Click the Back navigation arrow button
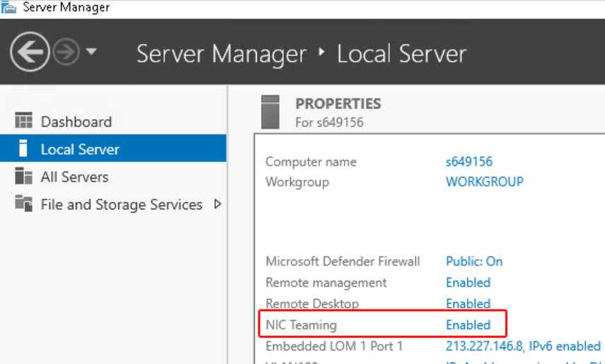 pyautogui.click(x=30, y=53)
